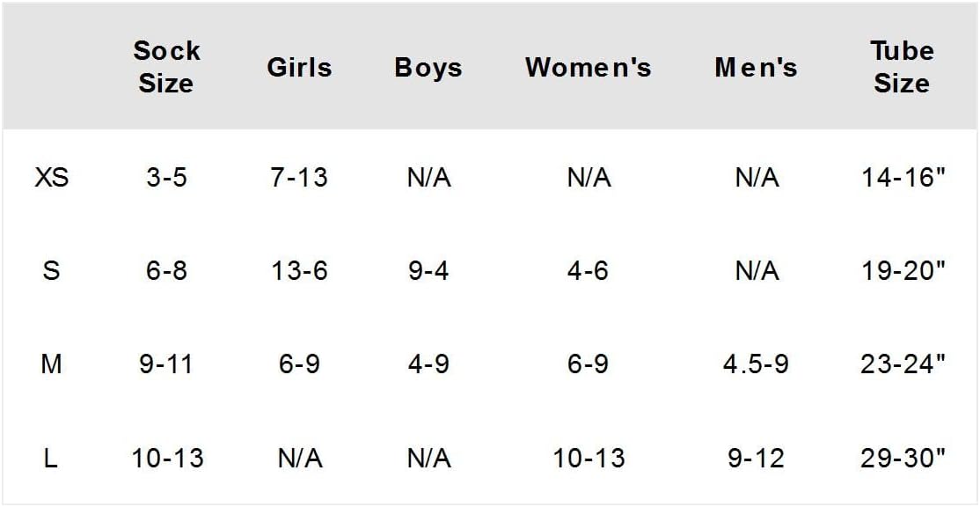Select the 7-13 Girls size cell
Viewport: 980px width, 507px height.
[x=299, y=178]
